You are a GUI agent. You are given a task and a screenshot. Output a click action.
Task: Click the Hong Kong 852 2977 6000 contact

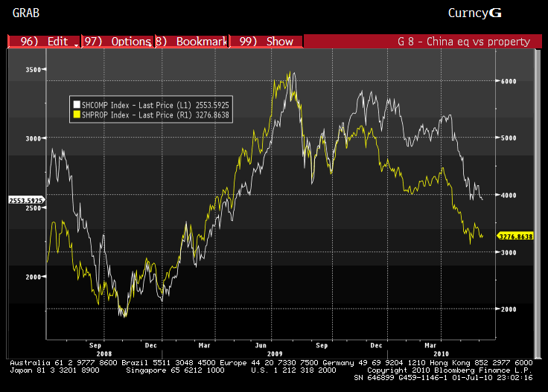(481, 363)
